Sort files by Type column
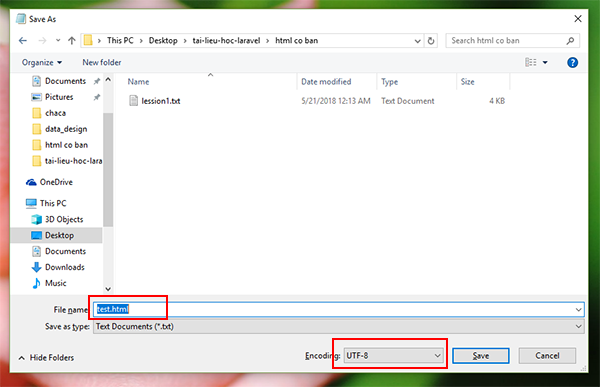The height and width of the screenshot is (387, 600). tap(390, 82)
